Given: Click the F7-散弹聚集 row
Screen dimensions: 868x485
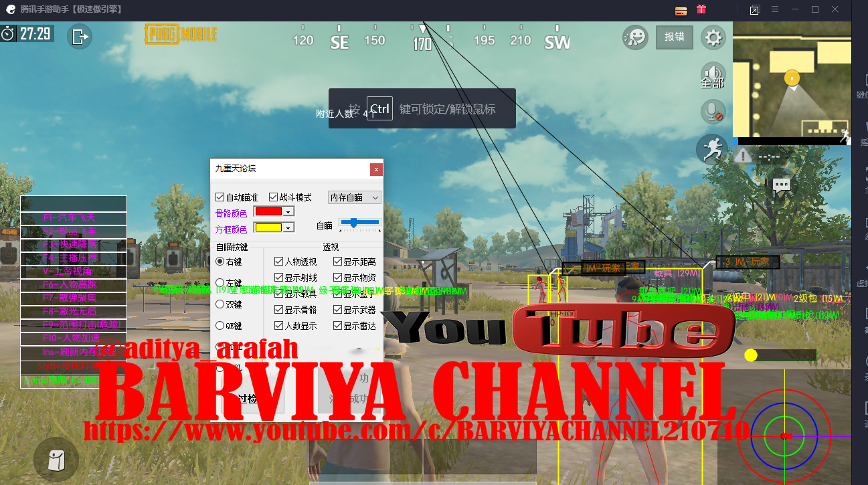Looking at the screenshot, I should point(74,298).
